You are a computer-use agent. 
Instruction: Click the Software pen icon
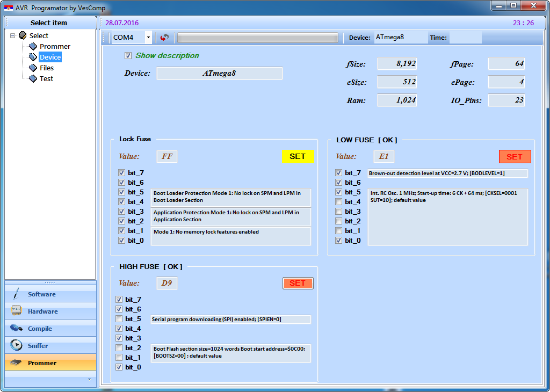(x=16, y=294)
